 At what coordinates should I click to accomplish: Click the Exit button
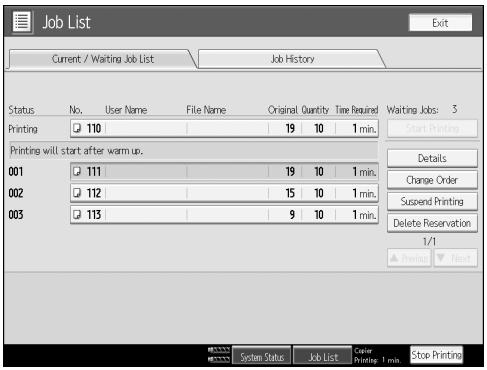[440, 23]
